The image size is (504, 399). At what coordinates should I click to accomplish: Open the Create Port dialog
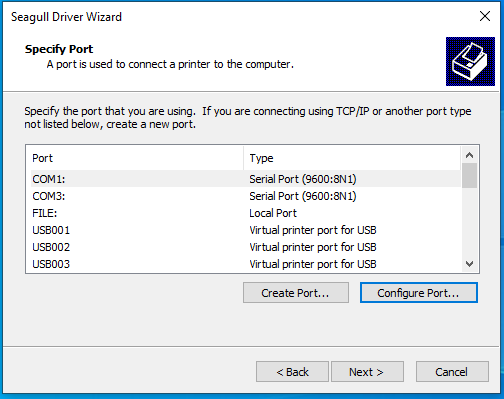coord(296,293)
